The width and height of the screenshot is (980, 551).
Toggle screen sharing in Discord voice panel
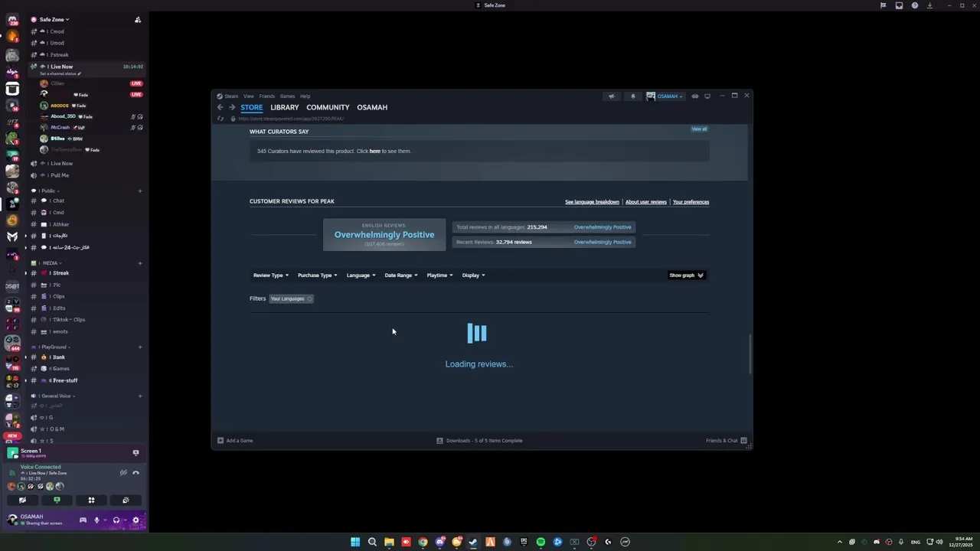(57, 500)
